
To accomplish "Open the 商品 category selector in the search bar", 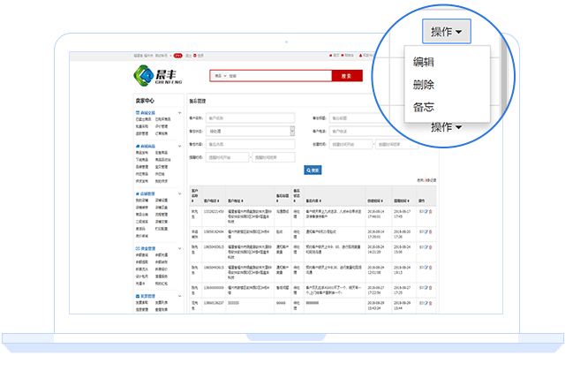I will pyautogui.click(x=218, y=76).
